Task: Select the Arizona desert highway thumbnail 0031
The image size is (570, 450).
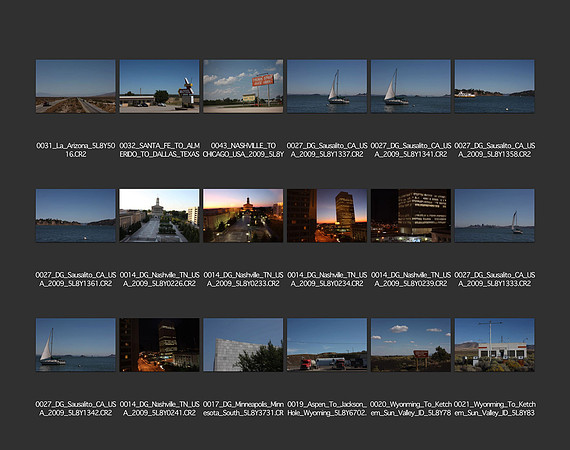Action: pos(76,87)
